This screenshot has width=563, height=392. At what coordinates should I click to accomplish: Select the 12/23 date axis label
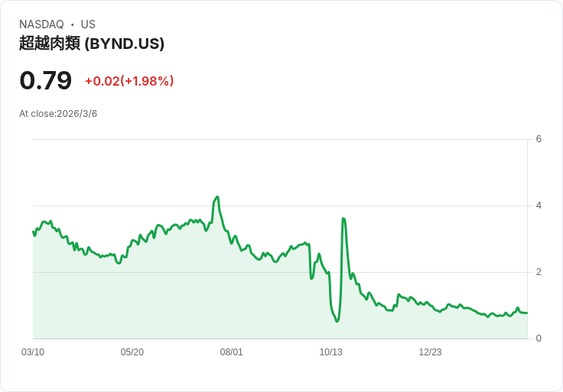[431, 352]
